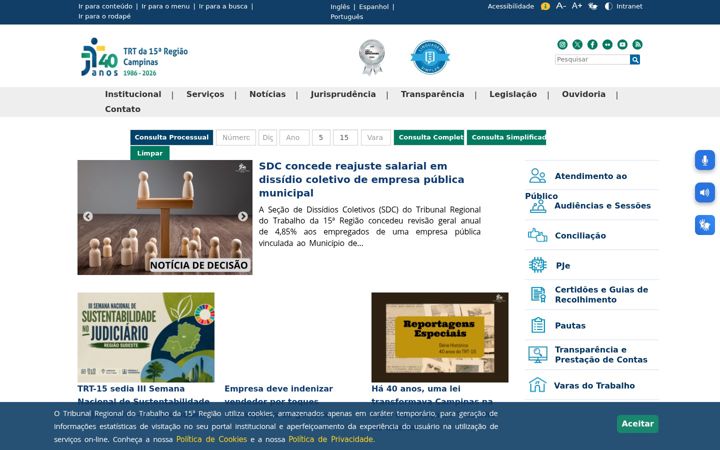Viewport: 720px width, 450px height.
Task: Click the silver medal seal badge
Action: [x=371, y=57]
